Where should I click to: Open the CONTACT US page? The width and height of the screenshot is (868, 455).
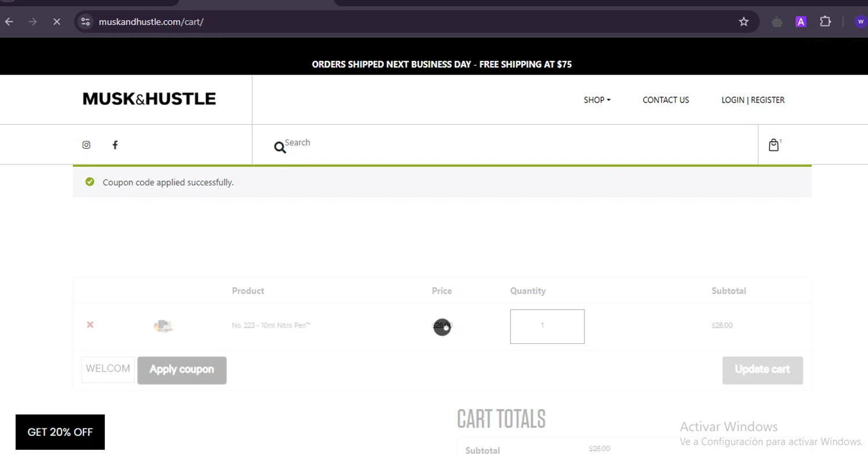tap(665, 100)
